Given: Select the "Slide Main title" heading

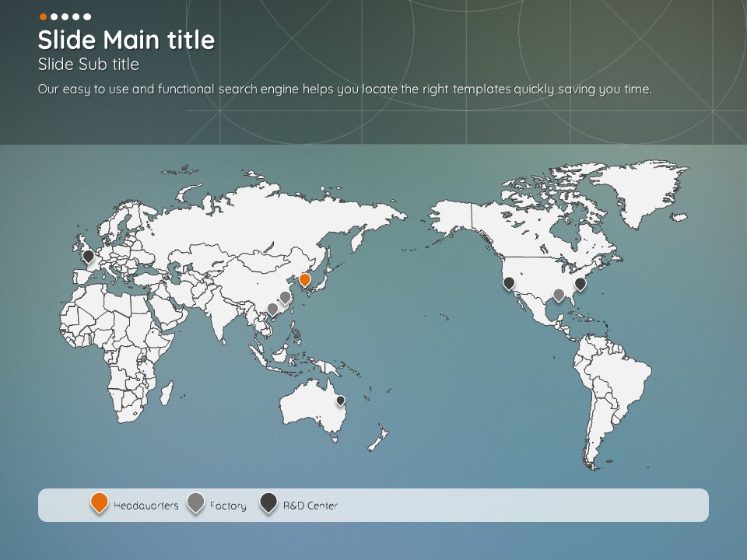Looking at the screenshot, I should coord(126,40).
